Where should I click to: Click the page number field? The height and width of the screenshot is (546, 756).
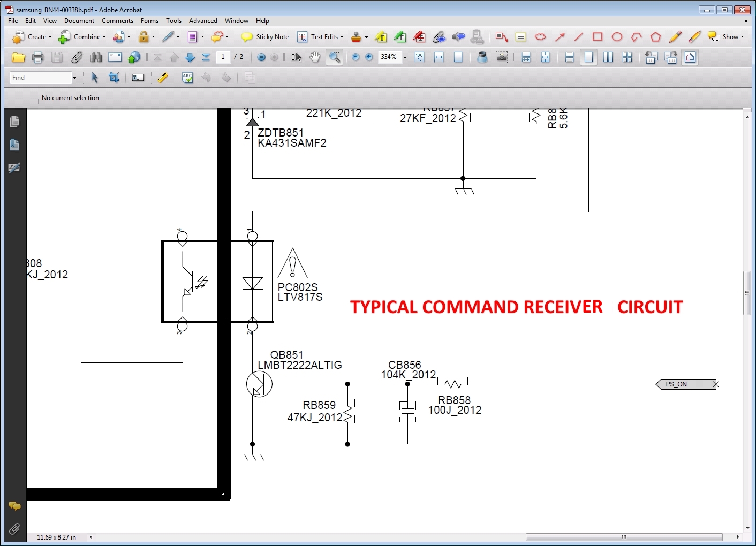(x=223, y=57)
